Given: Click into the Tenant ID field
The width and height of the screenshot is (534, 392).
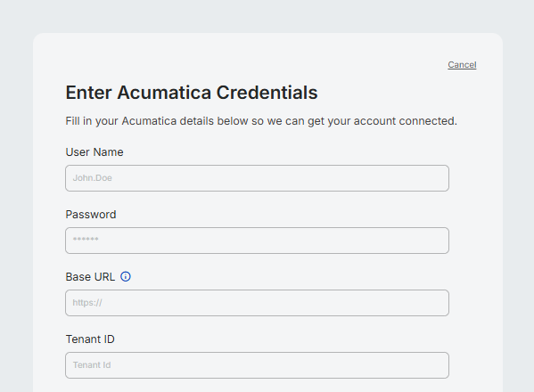Looking at the screenshot, I should (x=257, y=365).
